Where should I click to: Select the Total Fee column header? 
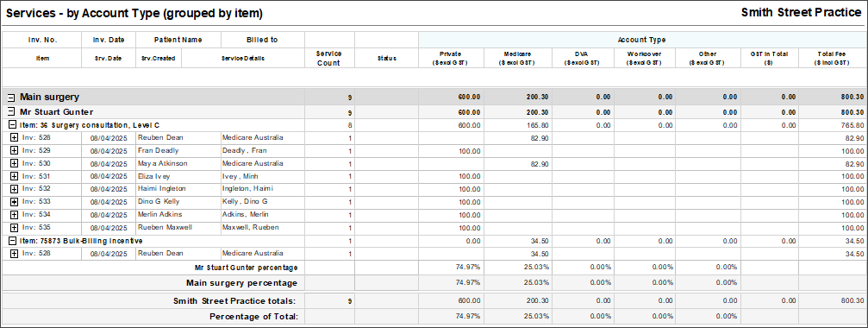click(x=834, y=58)
